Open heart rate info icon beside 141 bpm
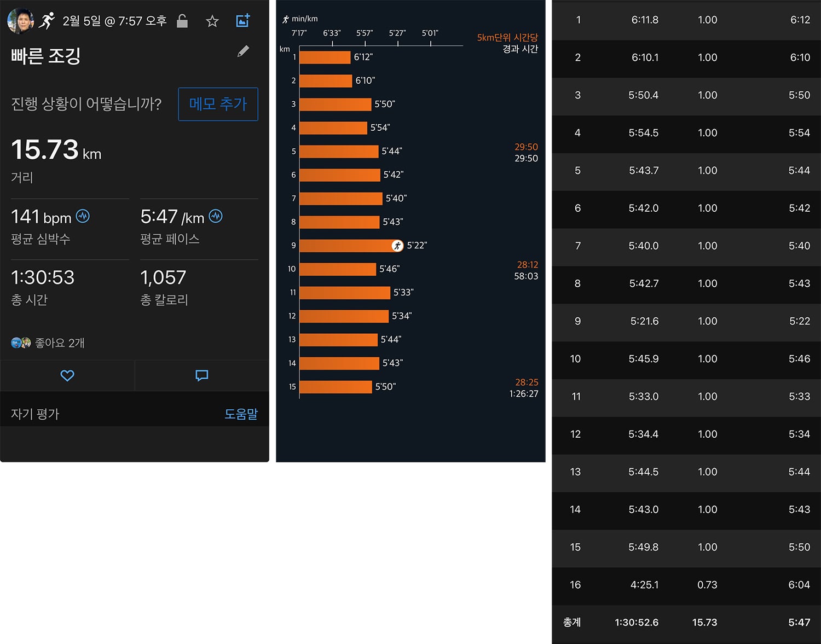This screenshot has width=821, height=644. click(83, 216)
